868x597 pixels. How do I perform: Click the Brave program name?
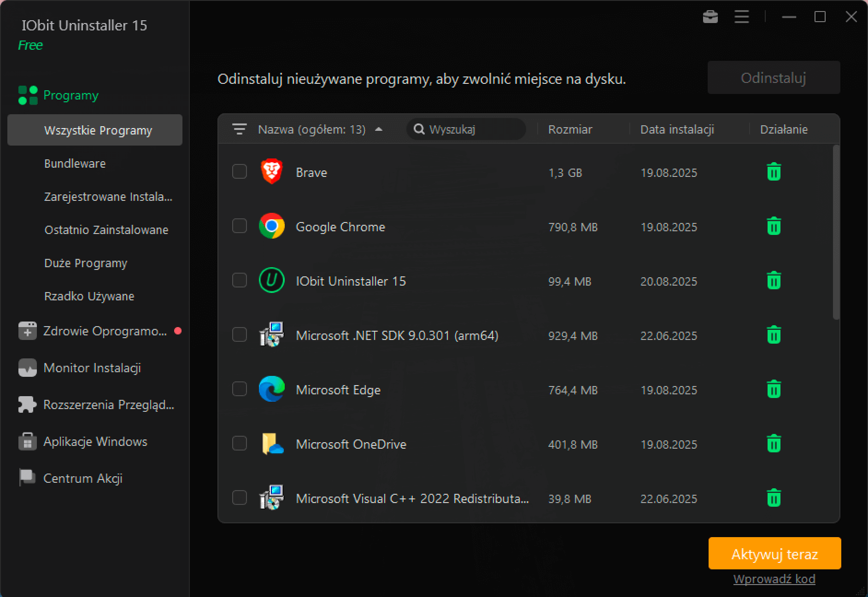tap(311, 172)
